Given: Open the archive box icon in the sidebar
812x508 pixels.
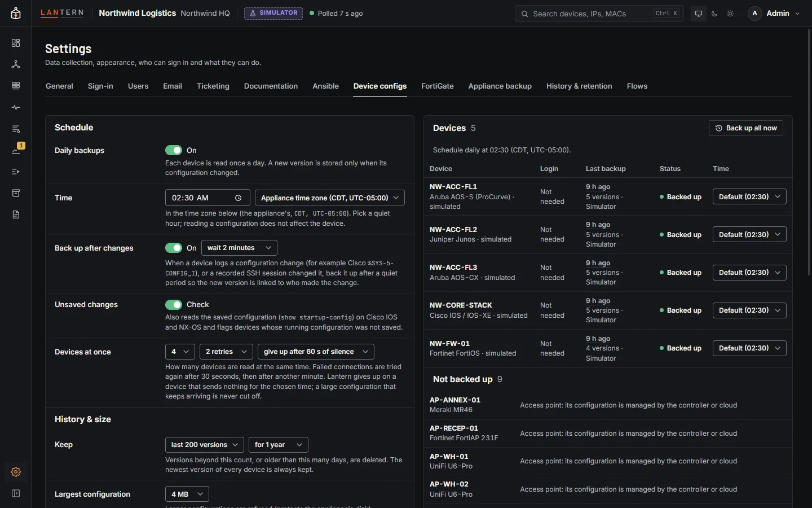Looking at the screenshot, I should pos(16,193).
